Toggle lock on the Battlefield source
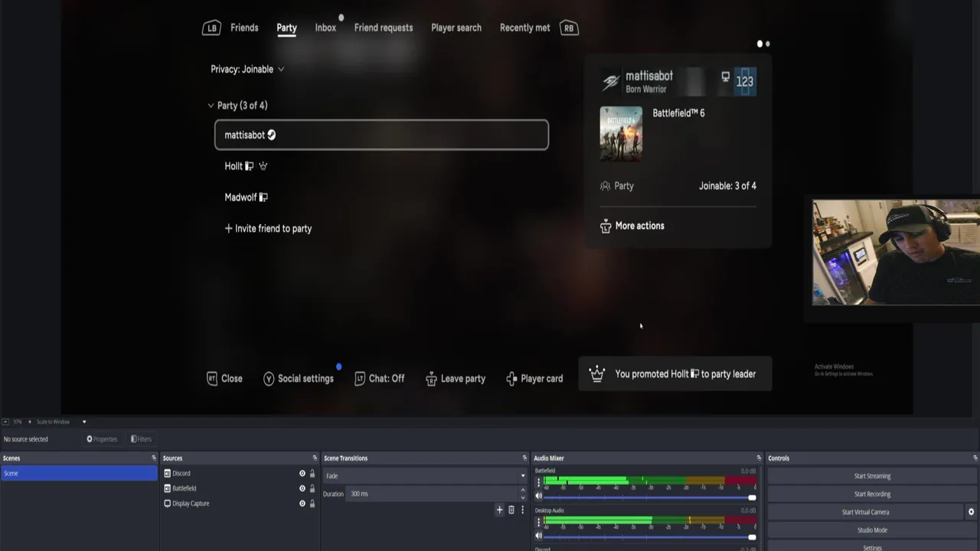The height and width of the screenshot is (551, 980). (x=312, y=488)
